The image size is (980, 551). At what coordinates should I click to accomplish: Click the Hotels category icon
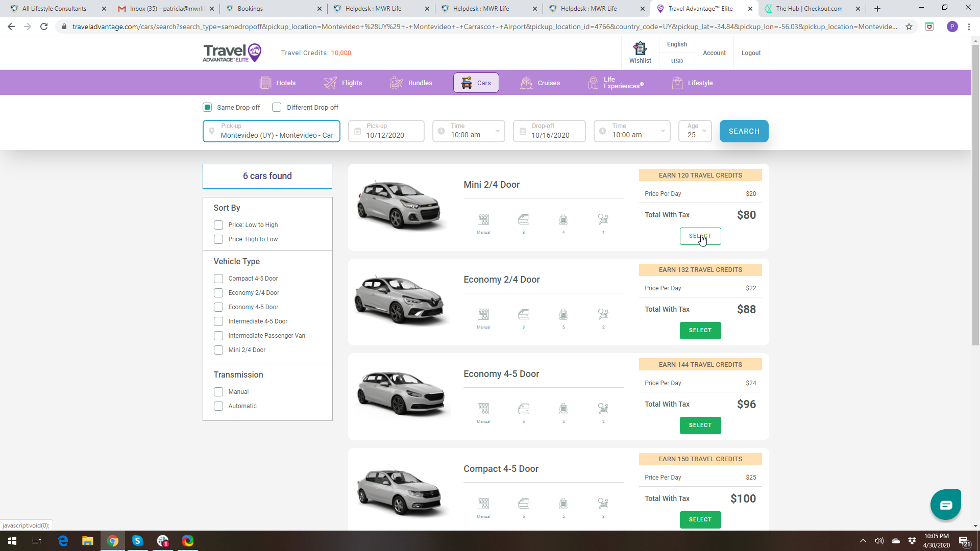[265, 83]
